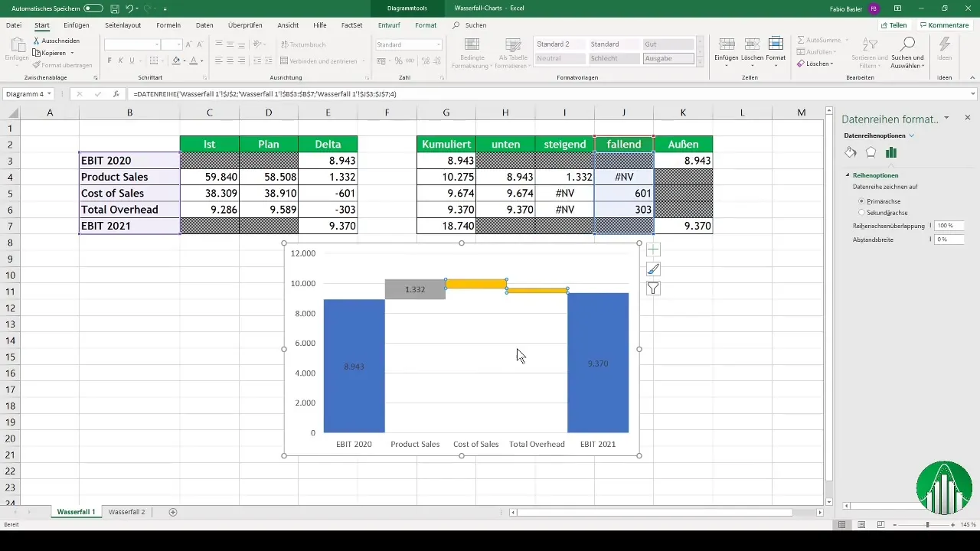Click the Kopieren copy icon
The image size is (980, 551).
[37, 53]
